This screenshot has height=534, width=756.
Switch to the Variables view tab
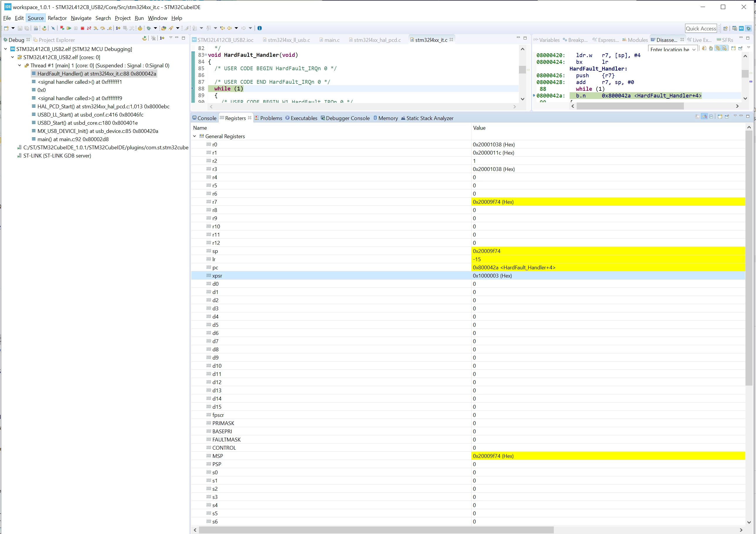click(546, 40)
